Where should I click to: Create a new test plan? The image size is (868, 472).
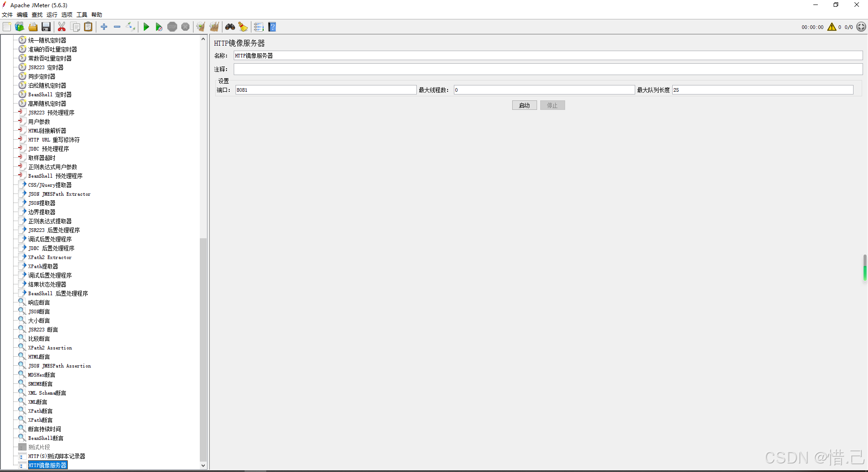(7, 27)
